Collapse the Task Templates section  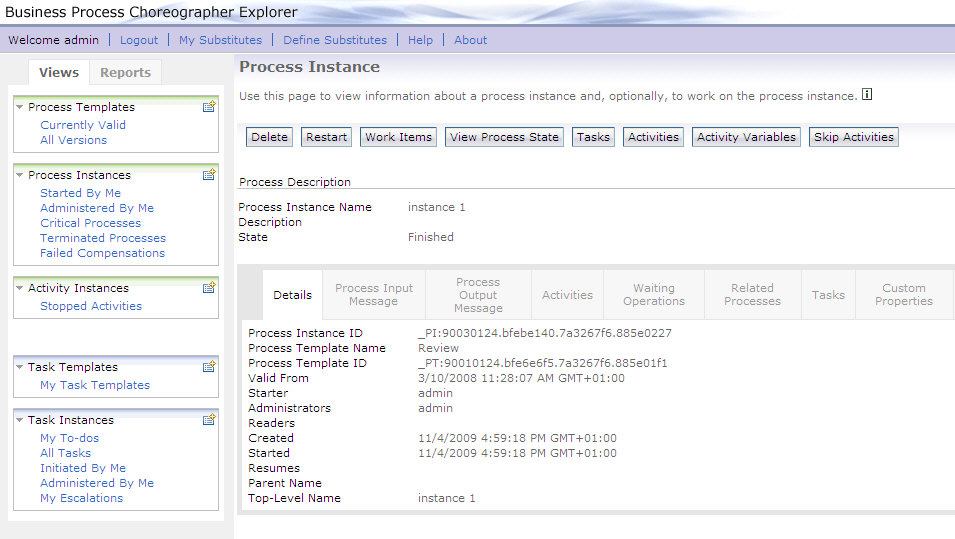click(19, 367)
